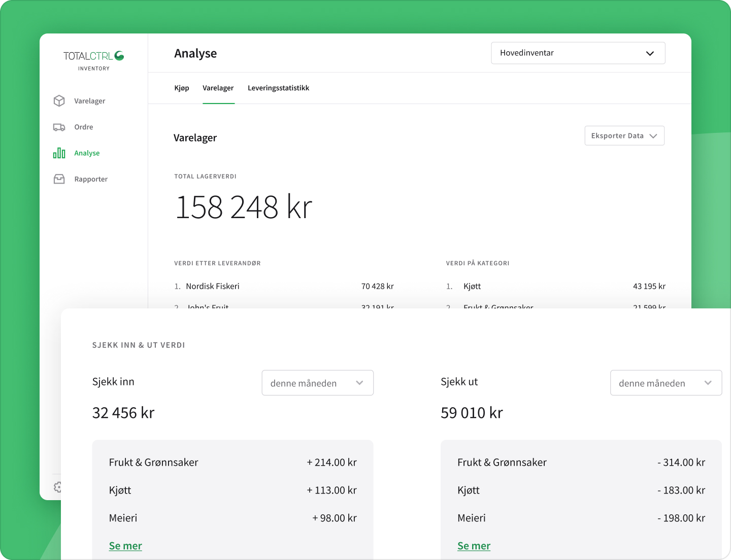Select the Nordisk Fiskeri supplier row
This screenshot has width=731, height=560.
284,287
